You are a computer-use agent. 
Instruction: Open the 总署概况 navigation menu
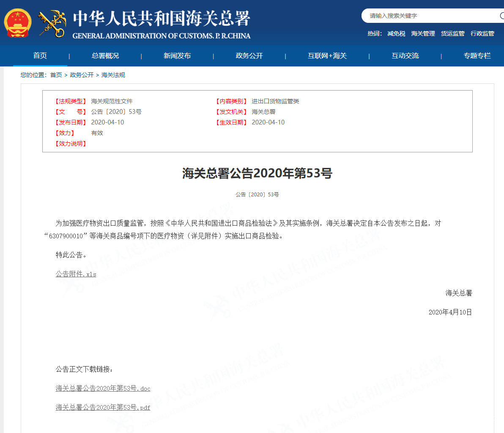105,55
